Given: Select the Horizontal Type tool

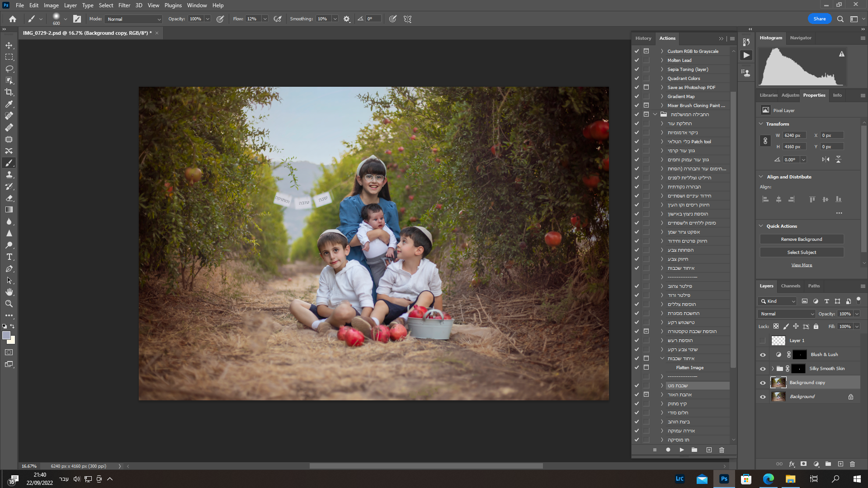Looking at the screenshot, I should (x=9, y=257).
